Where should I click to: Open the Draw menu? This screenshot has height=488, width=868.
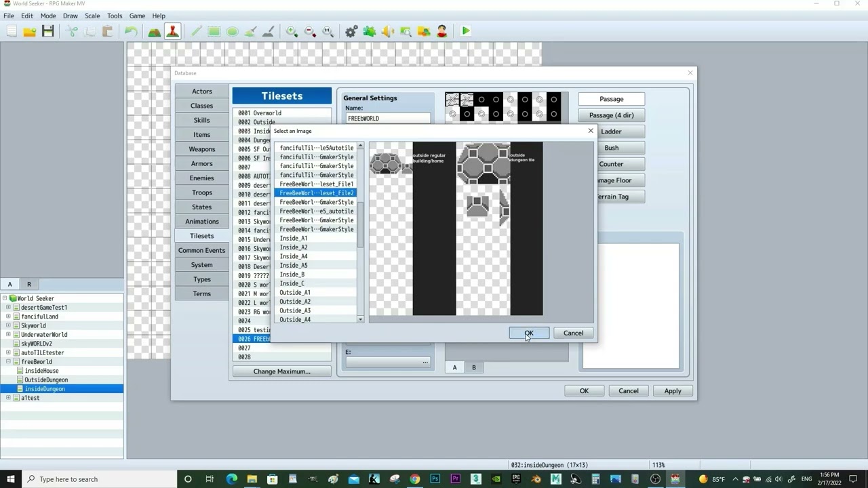click(71, 16)
